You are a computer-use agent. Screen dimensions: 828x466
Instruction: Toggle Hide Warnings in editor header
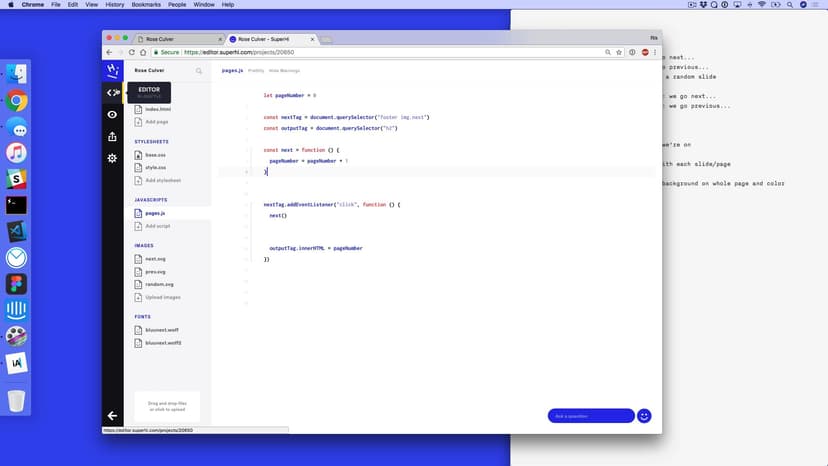(x=284, y=71)
